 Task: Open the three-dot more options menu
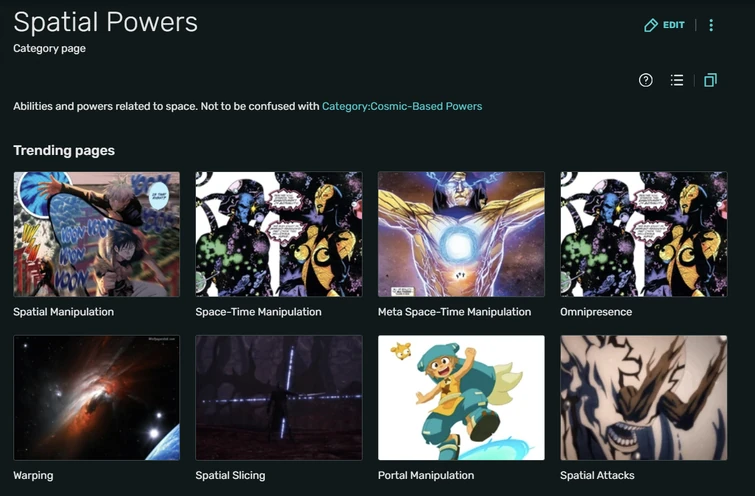point(711,25)
